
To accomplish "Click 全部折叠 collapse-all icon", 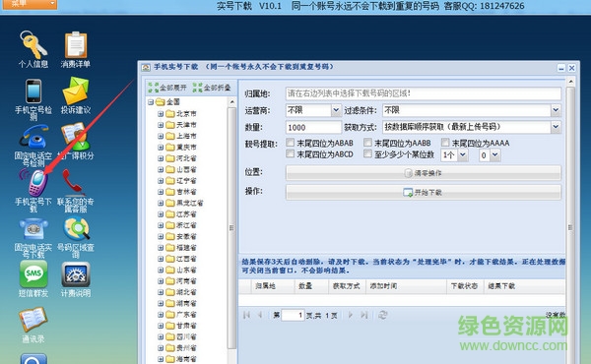I will click(198, 88).
